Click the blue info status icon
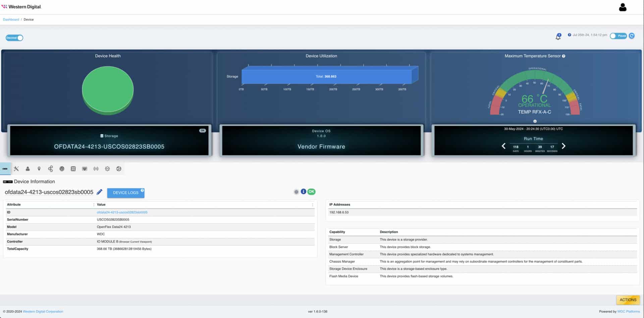 click(303, 192)
